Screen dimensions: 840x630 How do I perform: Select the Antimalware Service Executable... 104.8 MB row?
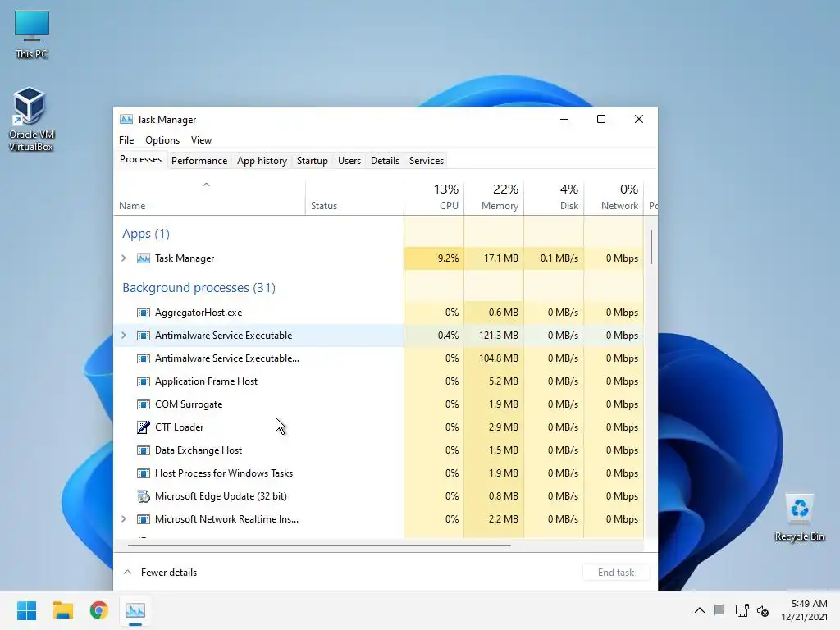(x=378, y=358)
